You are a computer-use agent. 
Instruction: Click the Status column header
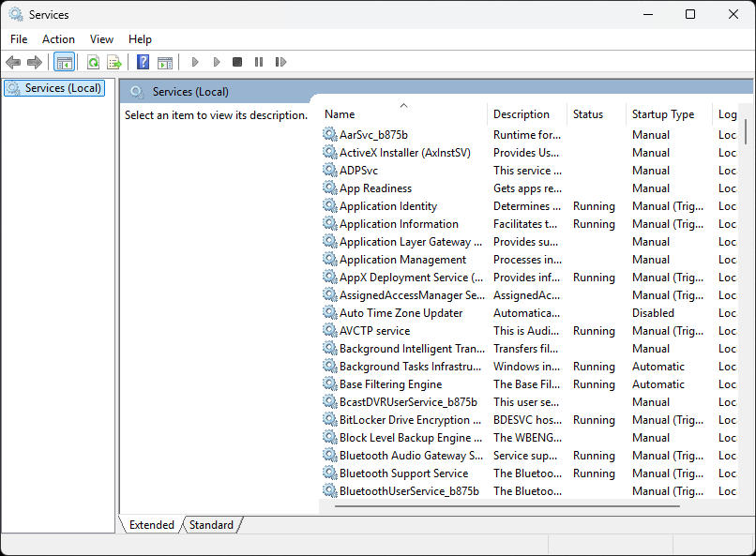tap(588, 114)
